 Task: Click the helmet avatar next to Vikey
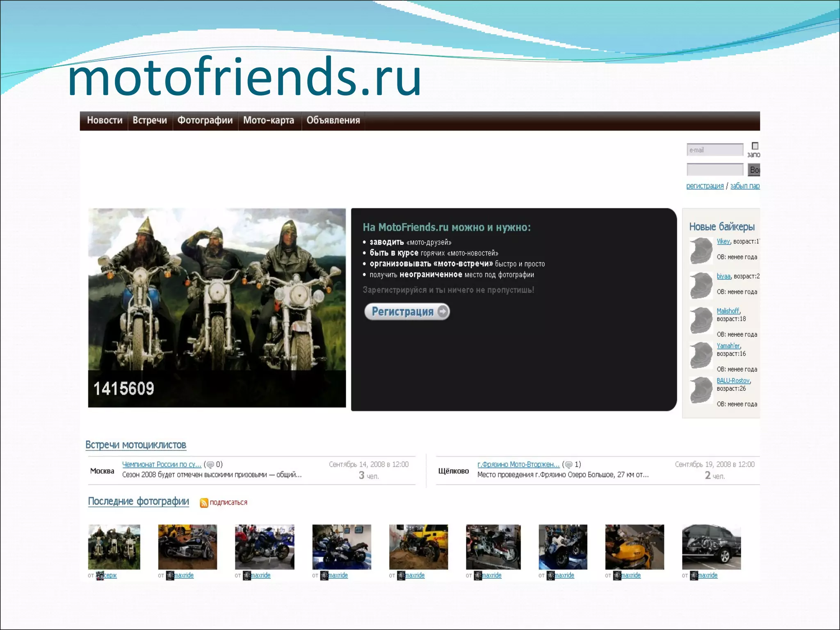pos(701,250)
